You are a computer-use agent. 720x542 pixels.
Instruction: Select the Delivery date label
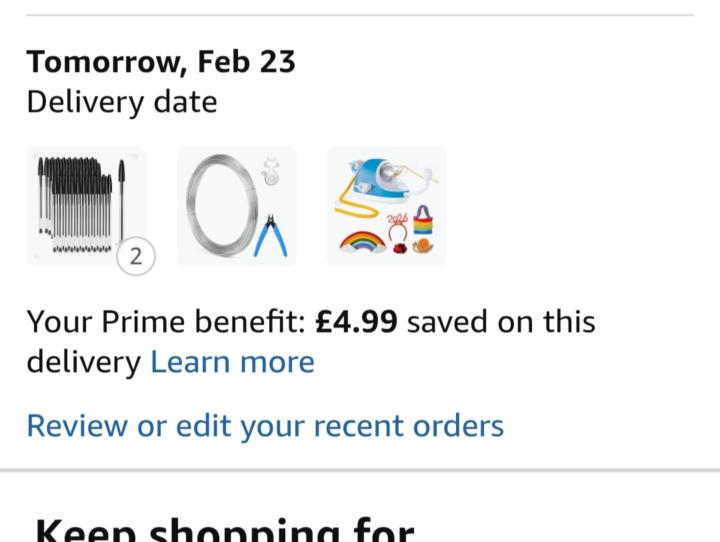coord(122,102)
